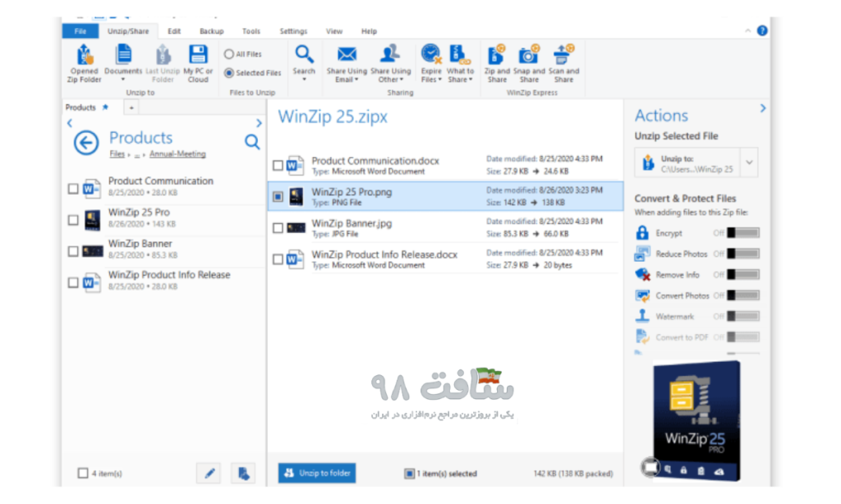The image size is (841, 504).
Task: Check the WinZip Banner.jpg checkbox
Action: [278, 227]
